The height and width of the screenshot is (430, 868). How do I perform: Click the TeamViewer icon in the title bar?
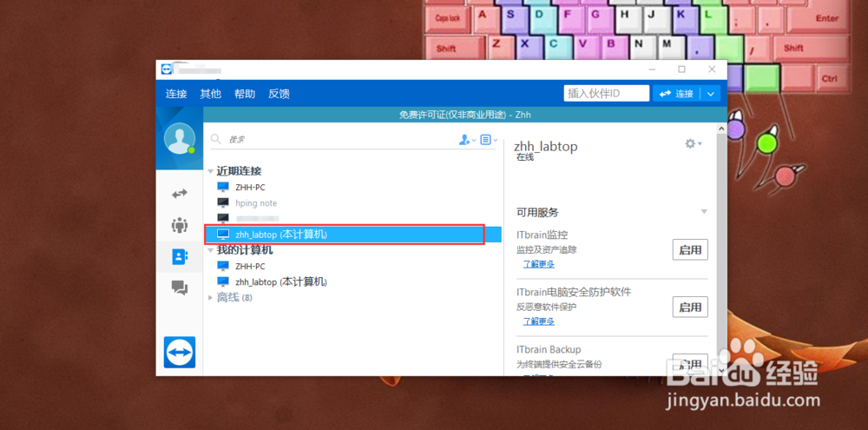pos(166,69)
